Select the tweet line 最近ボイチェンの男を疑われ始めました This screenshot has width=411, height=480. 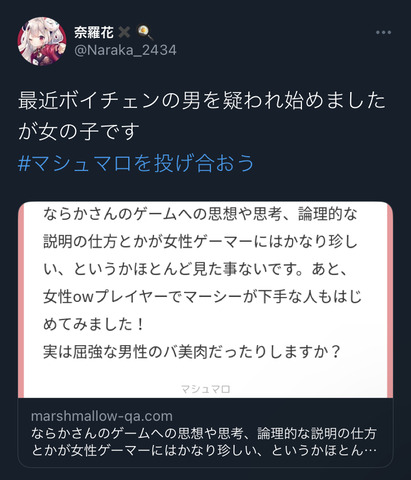201,101
